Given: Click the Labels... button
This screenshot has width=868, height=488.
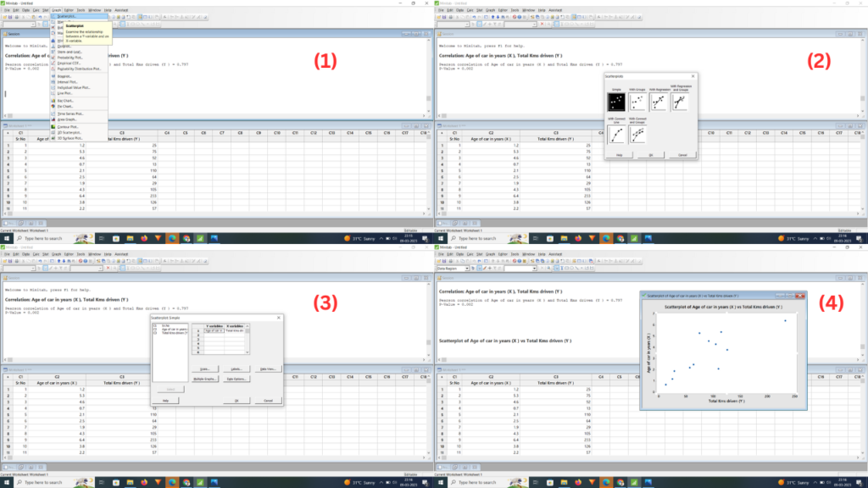Looking at the screenshot, I should click(237, 369).
